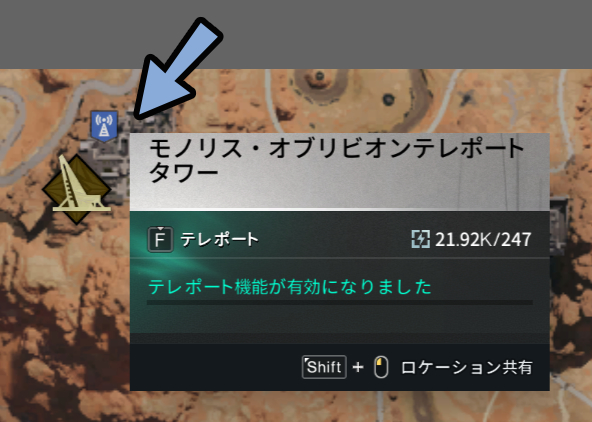Click the F key teleport prompt icon
The height and width of the screenshot is (422, 592).
pyautogui.click(x=160, y=239)
